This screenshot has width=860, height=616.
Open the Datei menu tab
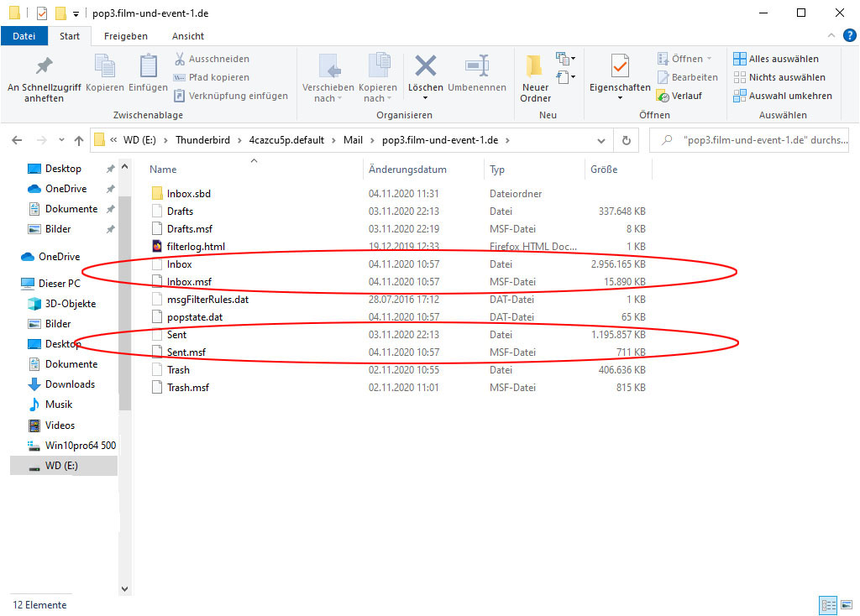click(x=24, y=36)
